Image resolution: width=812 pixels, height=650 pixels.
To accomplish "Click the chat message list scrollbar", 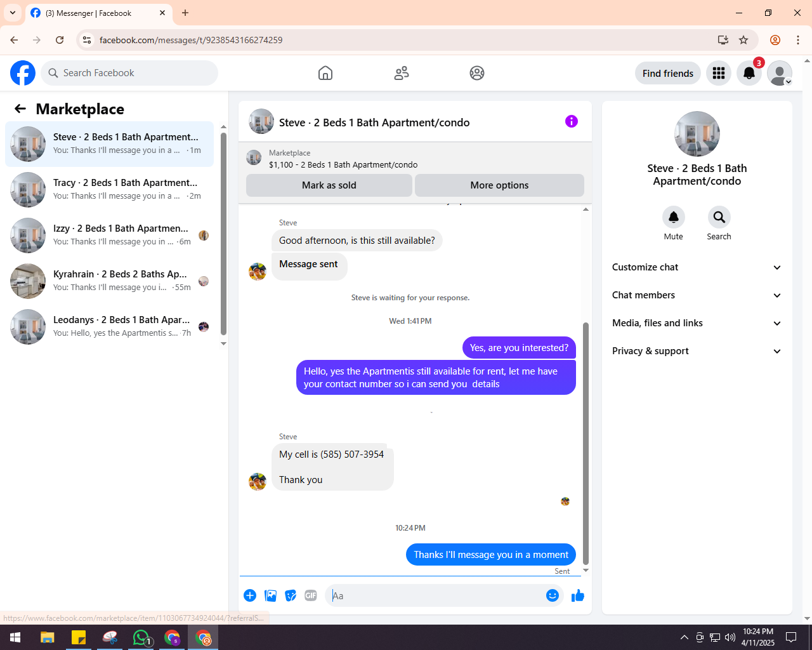I will click(x=586, y=443).
